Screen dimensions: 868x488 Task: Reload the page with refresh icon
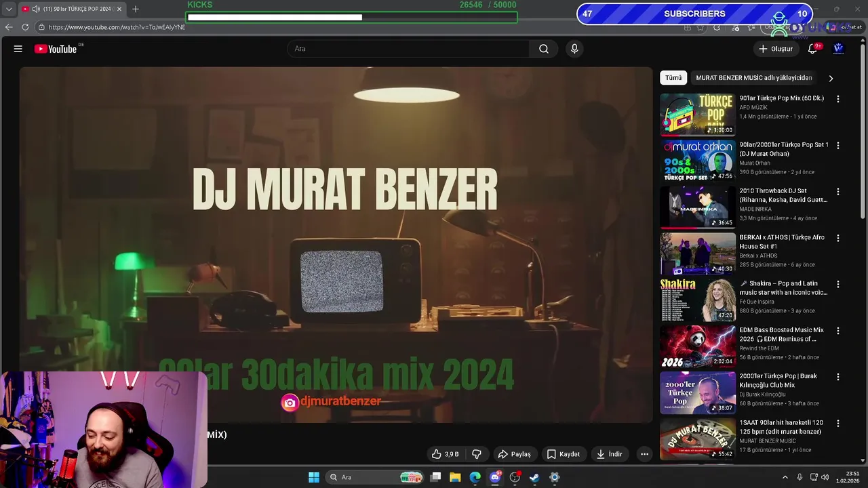tap(25, 27)
